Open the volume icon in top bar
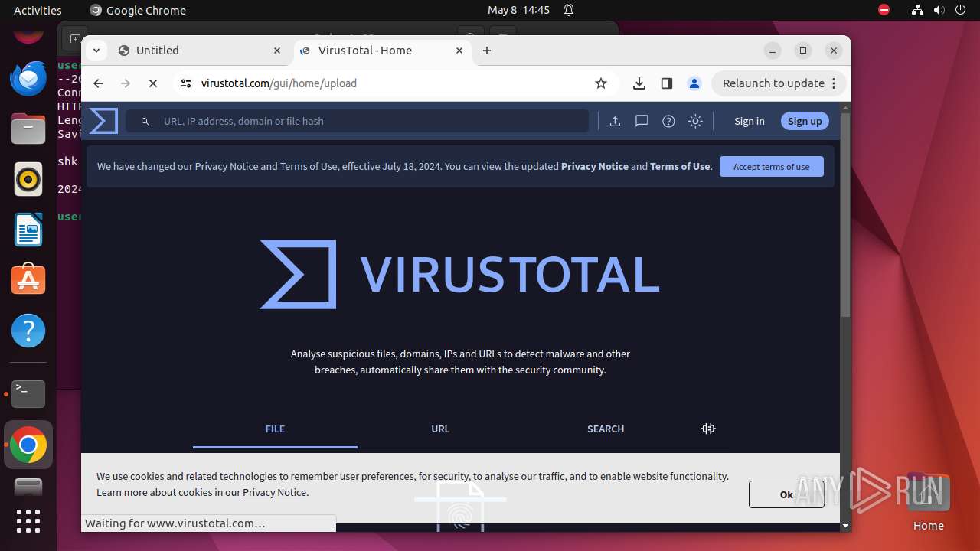Image resolution: width=980 pixels, height=551 pixels. pos(939,10)
